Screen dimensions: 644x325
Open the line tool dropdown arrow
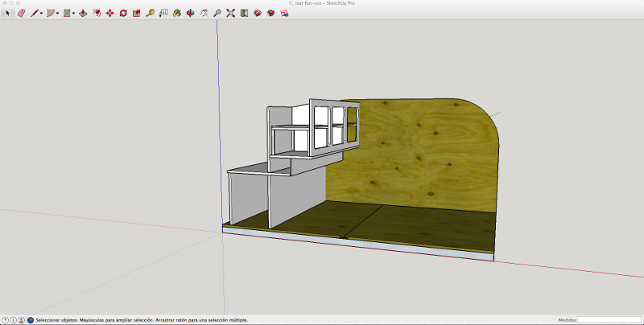(x=41, y=14)
